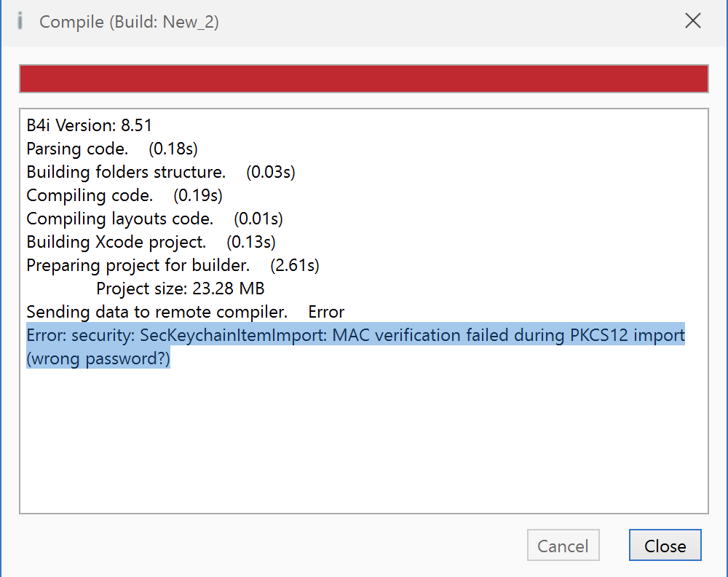Click the red compile progress bar
The height and width of the screenshot is (577, 728).
(x=363, y=79)
